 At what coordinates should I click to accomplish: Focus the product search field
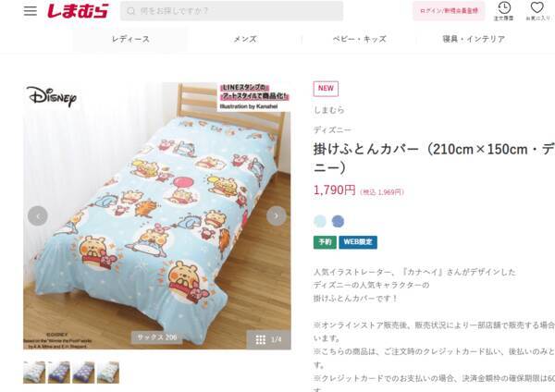pyautogui.click(x=231, y=11)
